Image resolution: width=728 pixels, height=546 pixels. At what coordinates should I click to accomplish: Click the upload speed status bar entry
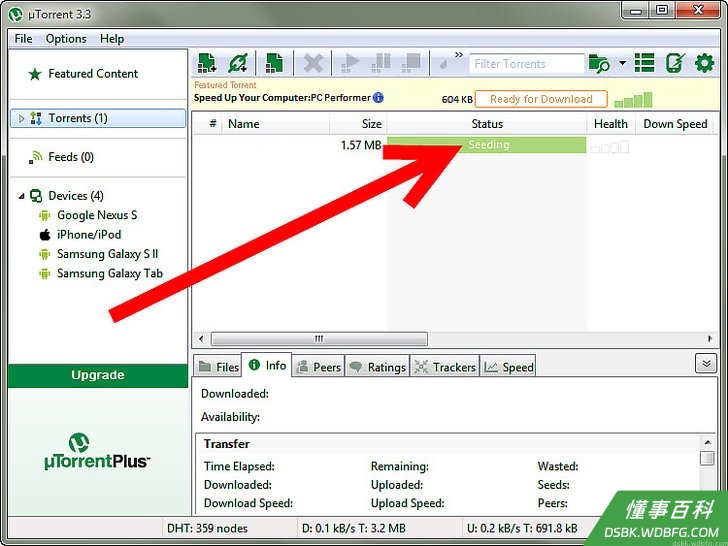pyautogui.click(x=524, y=528)
